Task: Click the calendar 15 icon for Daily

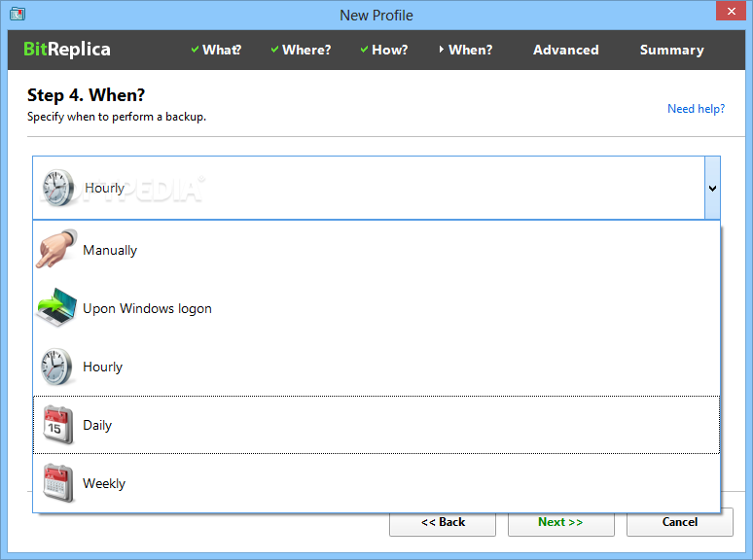Action: coord(58,425)
